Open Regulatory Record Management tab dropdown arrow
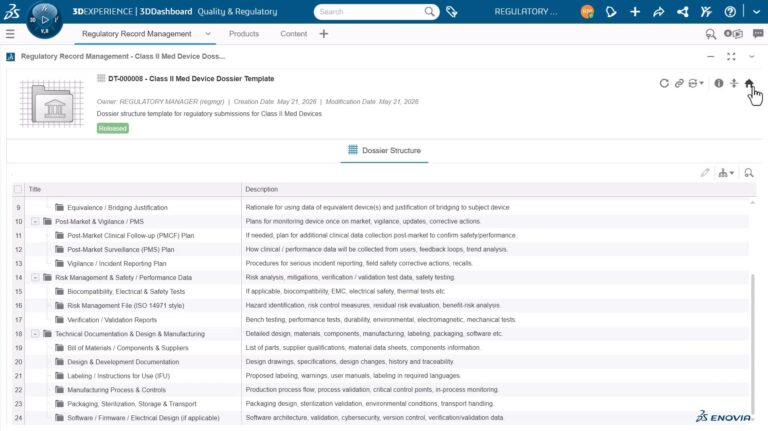 208,34
